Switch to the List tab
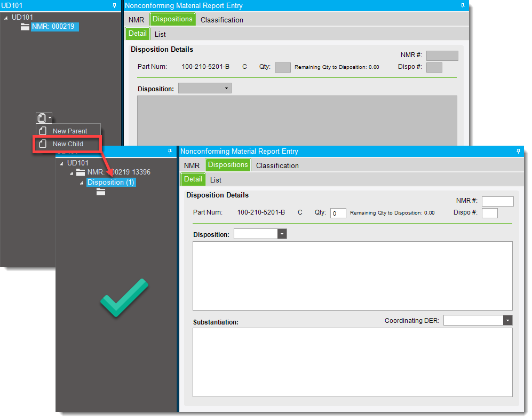This screenshot has height=420, width=532. coord(216,180)
